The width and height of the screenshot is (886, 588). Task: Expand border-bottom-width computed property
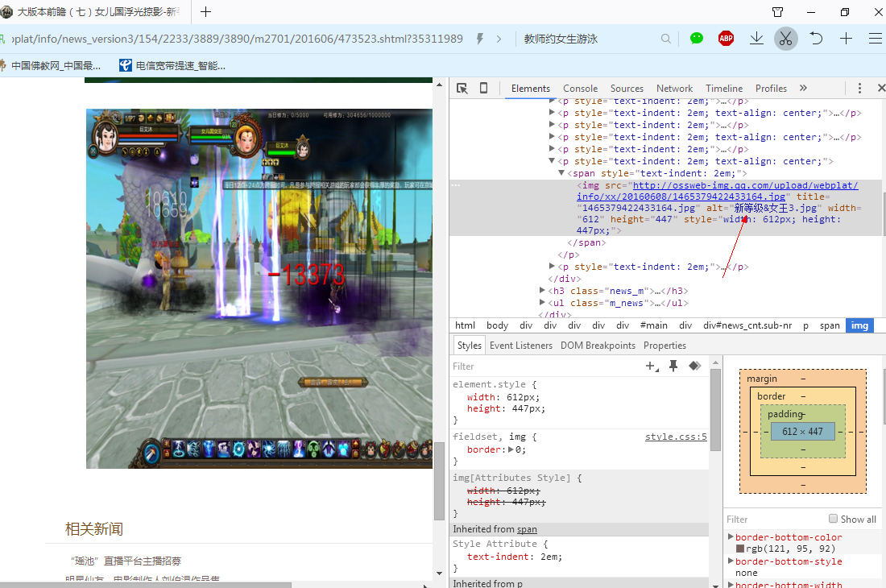(731, 585)
